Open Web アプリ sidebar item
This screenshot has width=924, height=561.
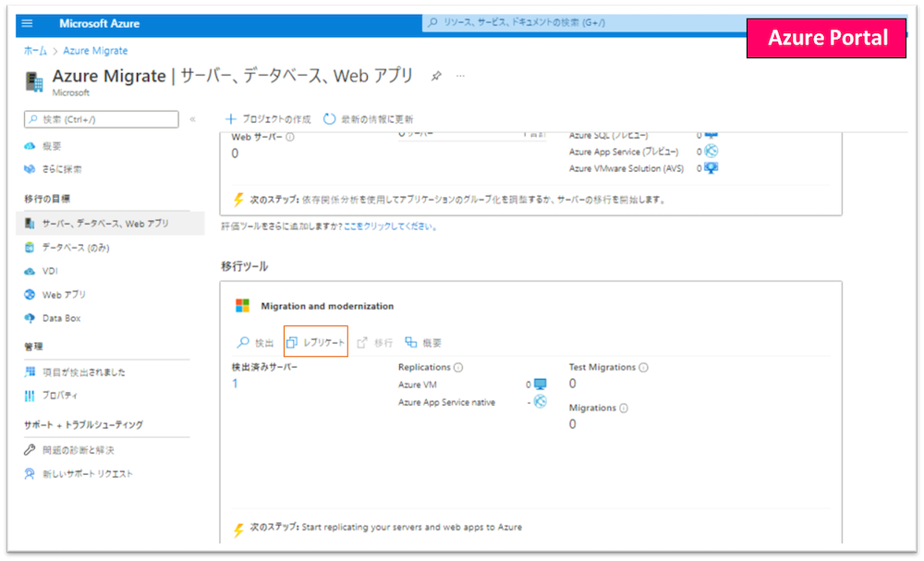click(64, 295)
